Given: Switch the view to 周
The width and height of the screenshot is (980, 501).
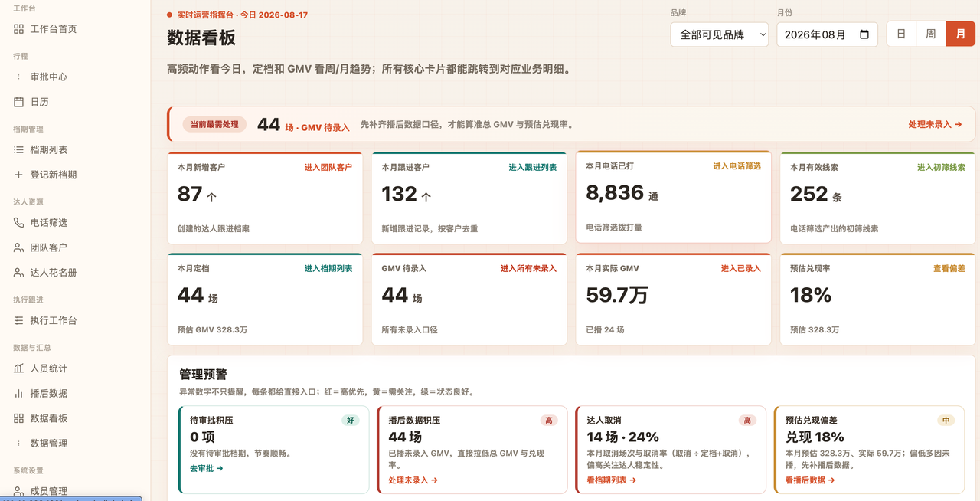Looking at the screenshot, I should (x=931, y=34).
